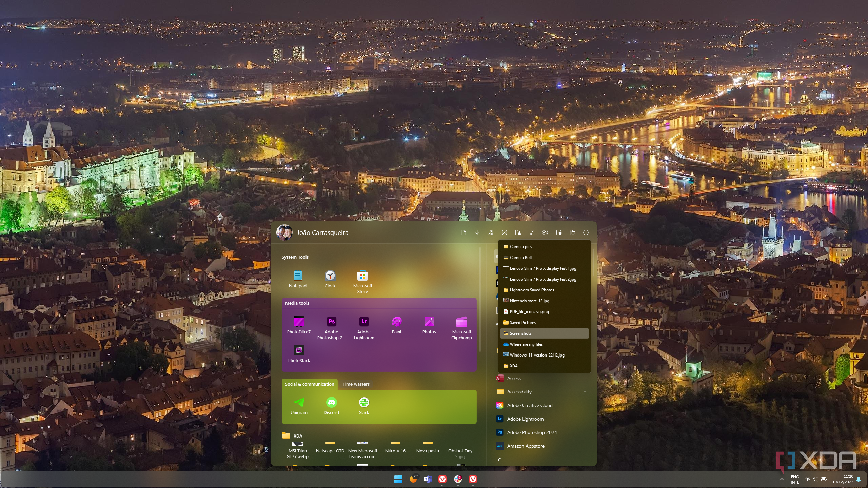
Task: Open Microsoft Teams from the taskbar
Action: tap(428, 479)
